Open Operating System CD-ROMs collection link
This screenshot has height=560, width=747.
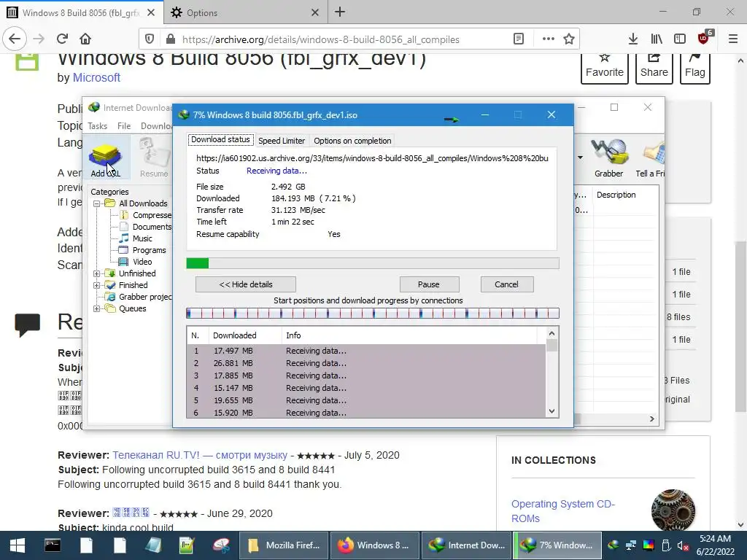pos(563,511)
